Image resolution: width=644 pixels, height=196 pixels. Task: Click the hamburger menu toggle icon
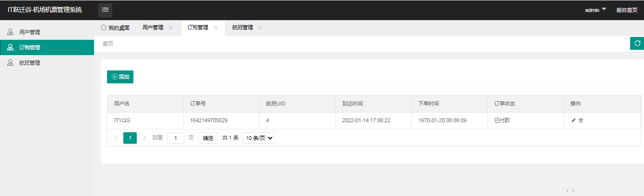click(x=106, y=10)
